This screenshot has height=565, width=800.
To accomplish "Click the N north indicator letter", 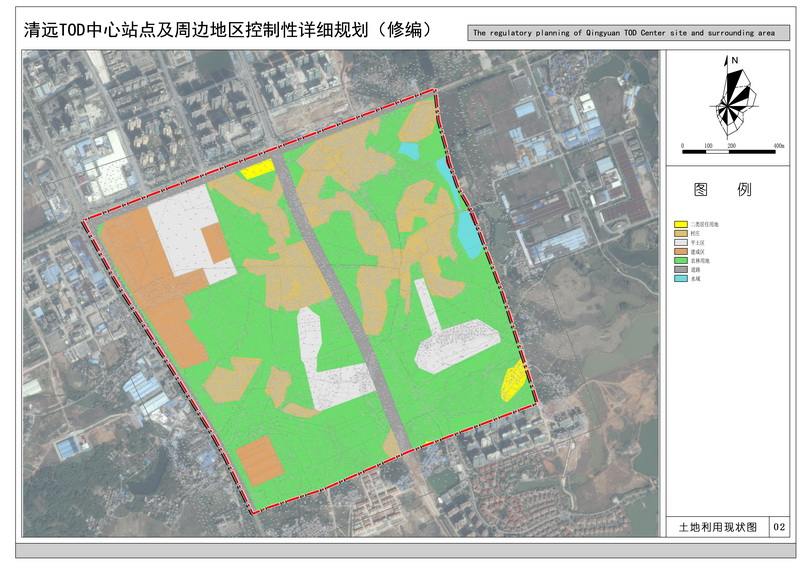I will [735, 60].
